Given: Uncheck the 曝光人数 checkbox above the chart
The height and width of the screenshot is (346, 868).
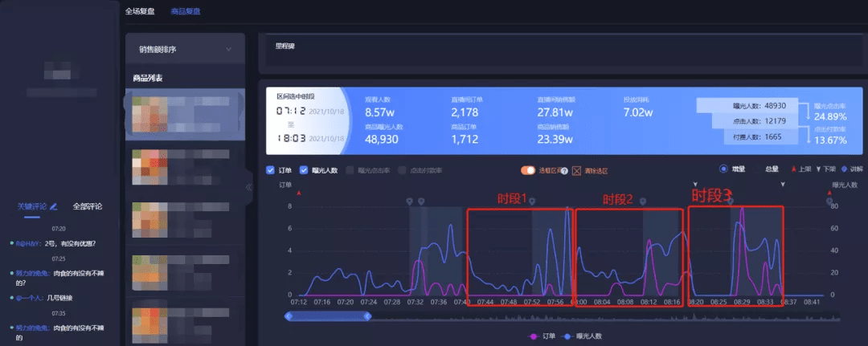Looking at the screenshot, I should point(304,170).
